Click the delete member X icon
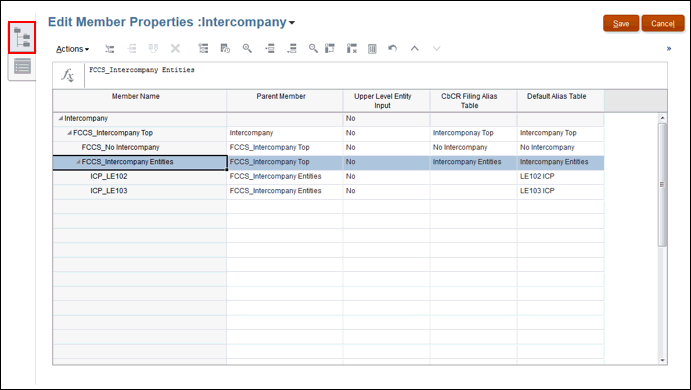 pyautogui.click(x=175, y=48)
